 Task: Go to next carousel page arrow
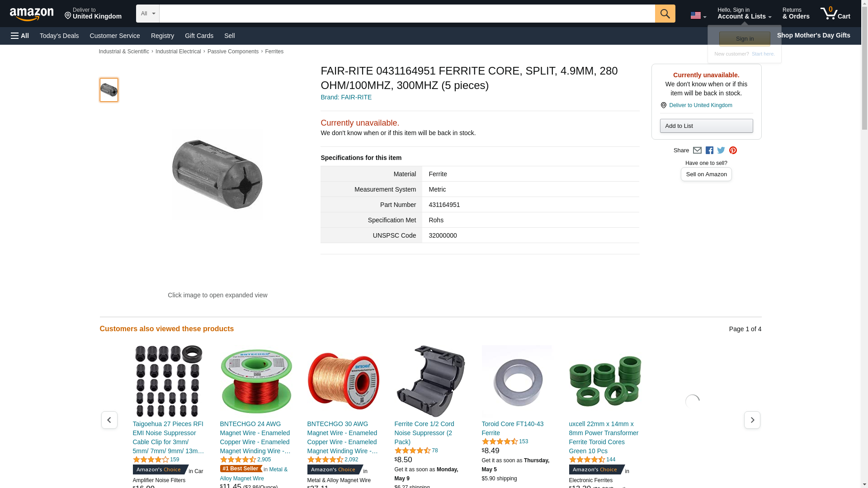tap(752, 420)
